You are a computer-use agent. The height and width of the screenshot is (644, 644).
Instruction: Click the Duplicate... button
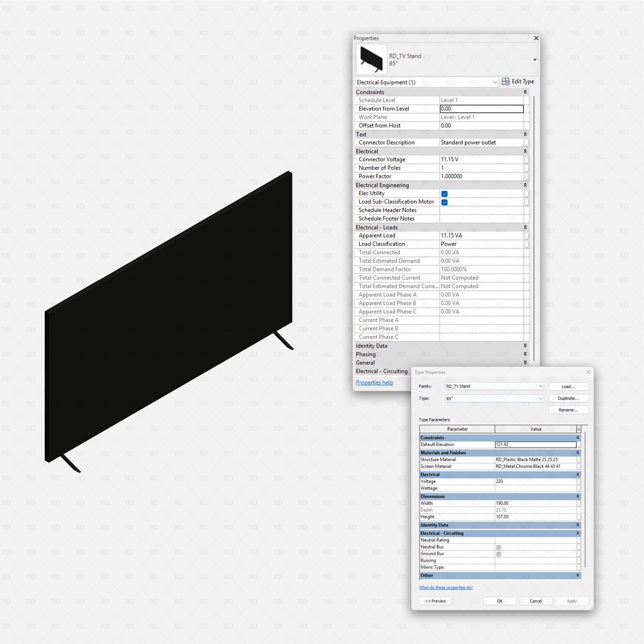point(568,398)
